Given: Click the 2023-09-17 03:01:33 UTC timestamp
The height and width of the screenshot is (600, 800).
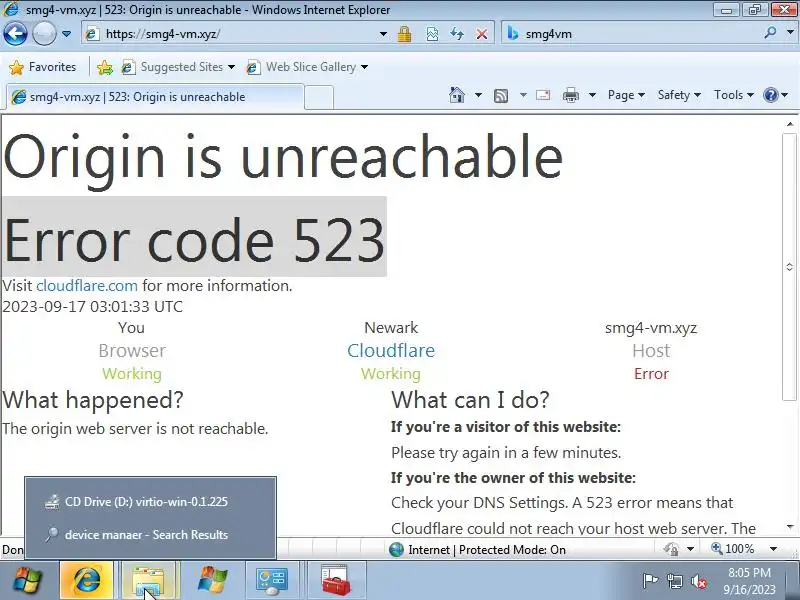Looking at the screenshot, I should click(92, 307).
